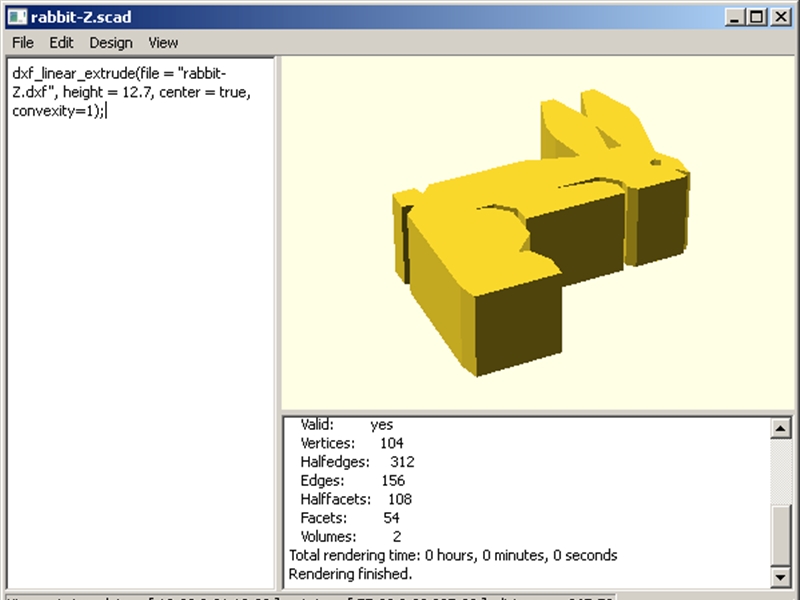Open the Edit menu
This screenshot has width=800, height=600.
[61, 43]
